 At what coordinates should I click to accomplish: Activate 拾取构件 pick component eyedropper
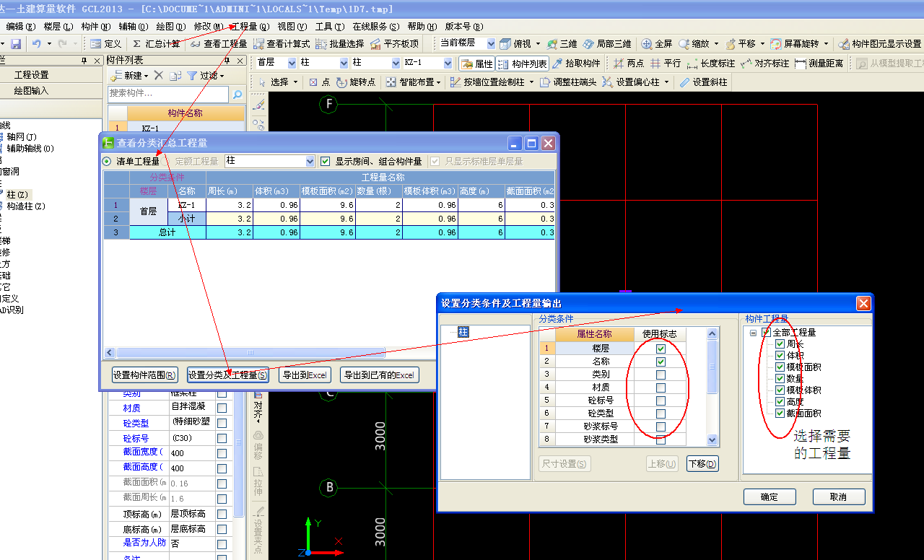[577, 64]
